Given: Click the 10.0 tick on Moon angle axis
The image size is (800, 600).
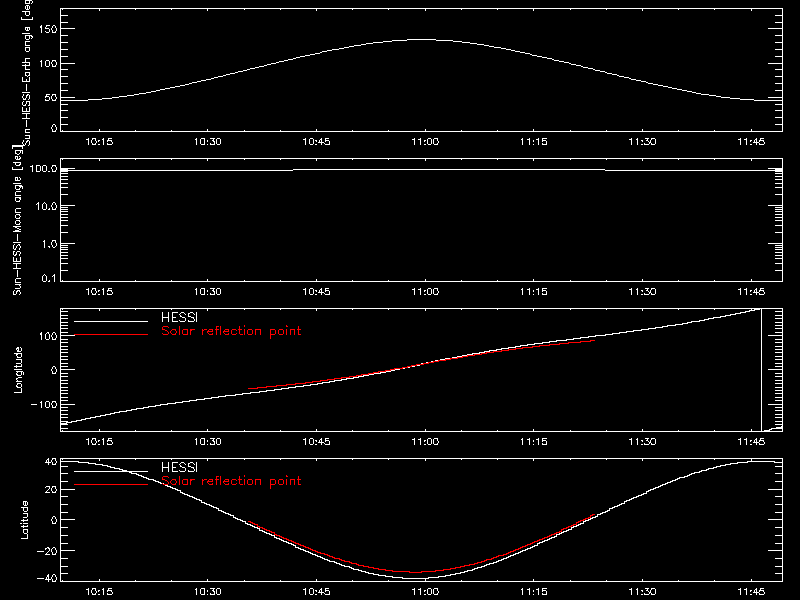Looking at the screenshot, I should [x=46, y=207].
